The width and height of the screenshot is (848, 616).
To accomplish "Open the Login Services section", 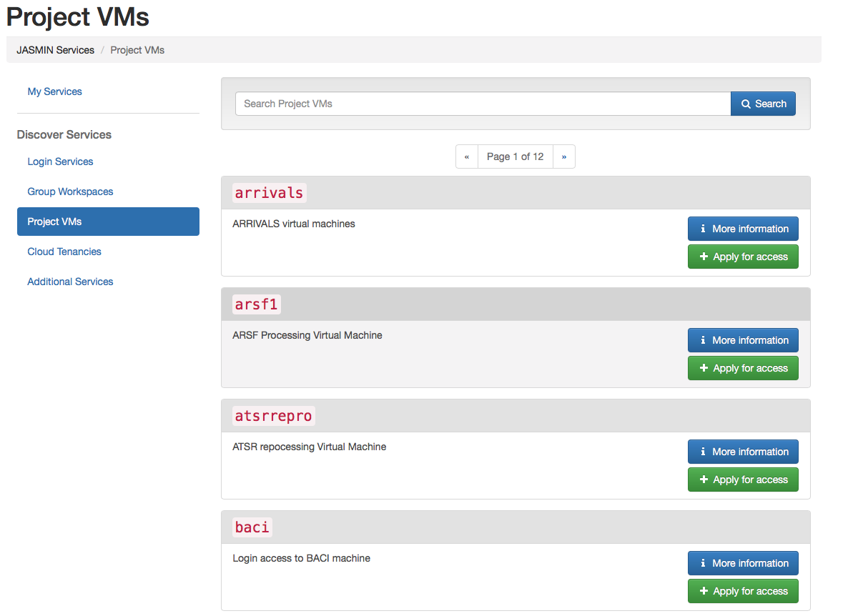I will point(60,162).
